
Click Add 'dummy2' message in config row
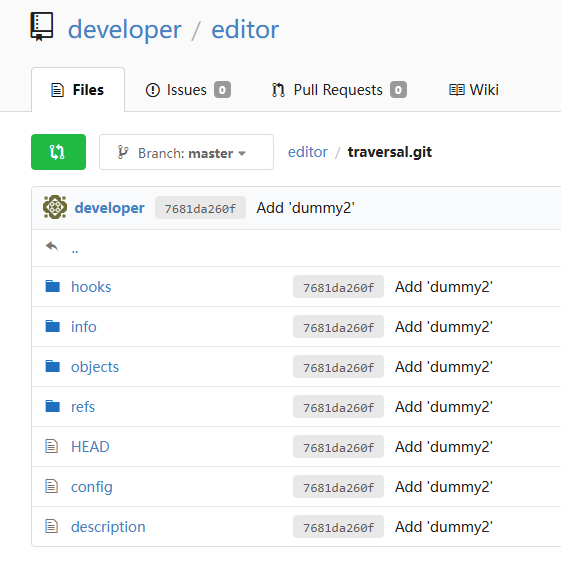pyautogui.click(x=444, y=487)
